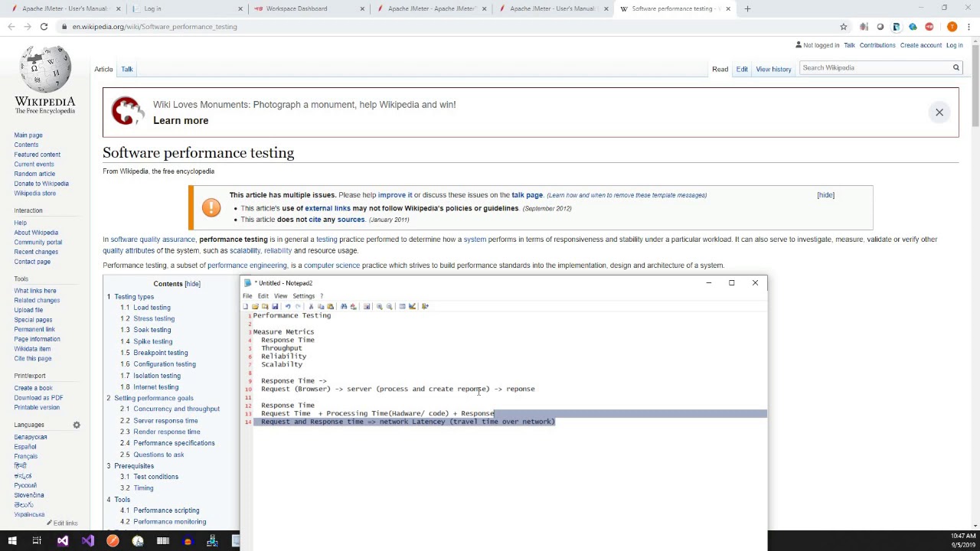Screen dimensions: 980x551
Task: Go back with browser back arrow
Action: pyautogui.click(x=11, y=27)
